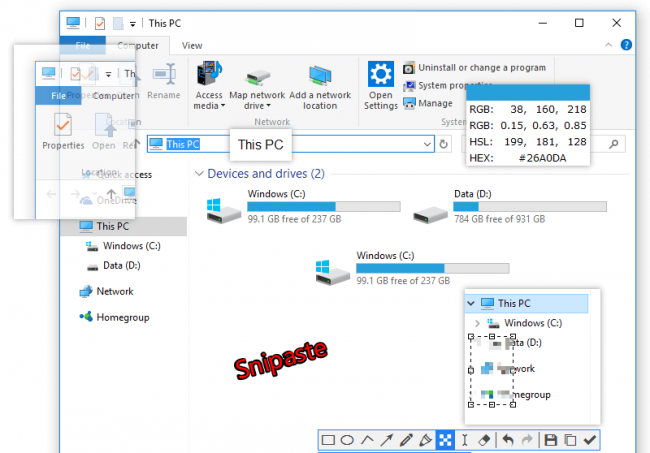Redo the annotation

pos(527,440)
